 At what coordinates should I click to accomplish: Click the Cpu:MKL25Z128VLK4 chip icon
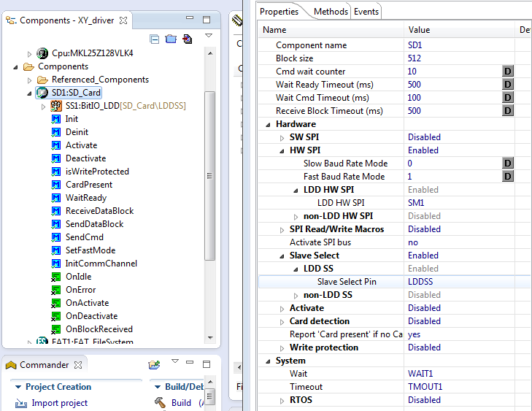click(42, 53)
